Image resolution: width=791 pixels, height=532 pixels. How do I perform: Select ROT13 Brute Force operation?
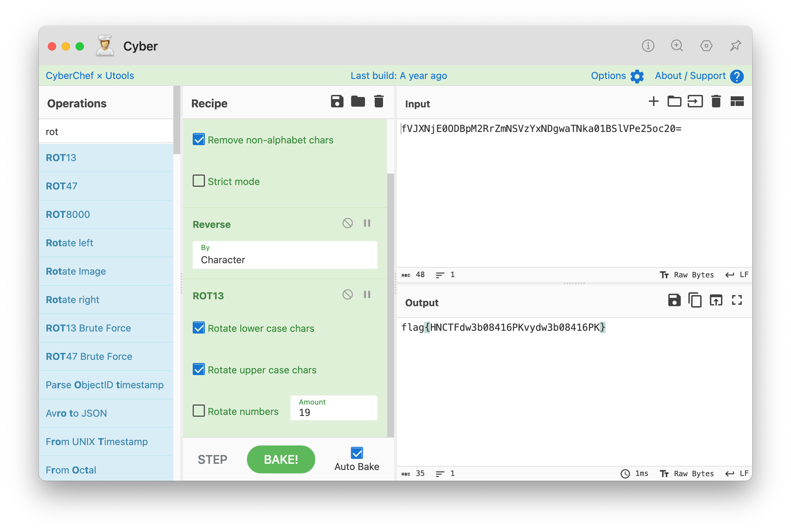click(106, 328)
